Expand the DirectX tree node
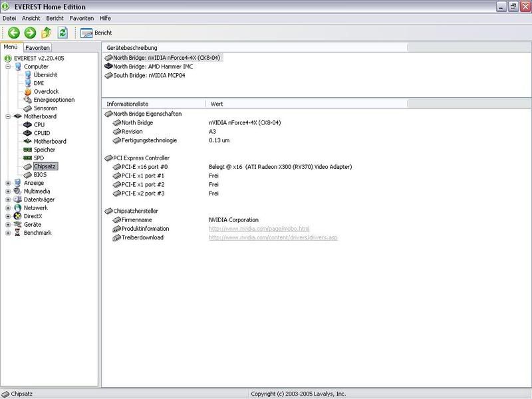The image size is (532, 399). (x=8, y=217)
